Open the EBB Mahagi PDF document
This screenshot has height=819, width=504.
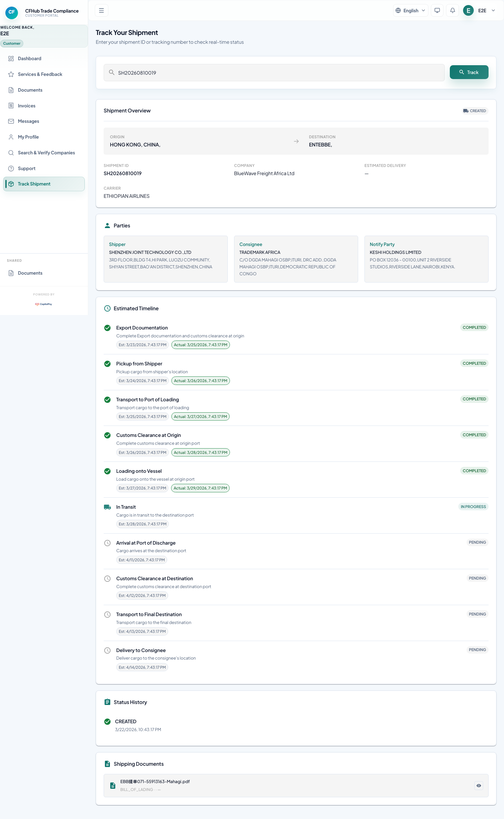click(155, 781)
